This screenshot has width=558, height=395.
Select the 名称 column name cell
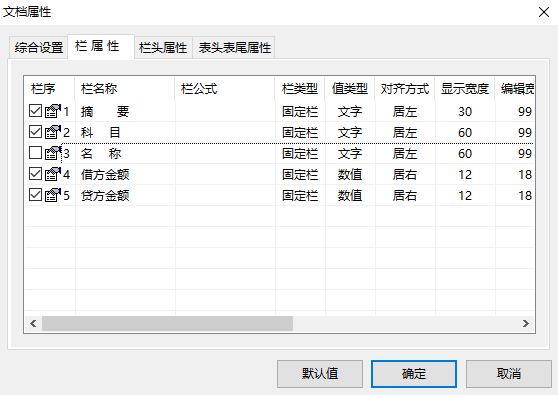point(125,153)
